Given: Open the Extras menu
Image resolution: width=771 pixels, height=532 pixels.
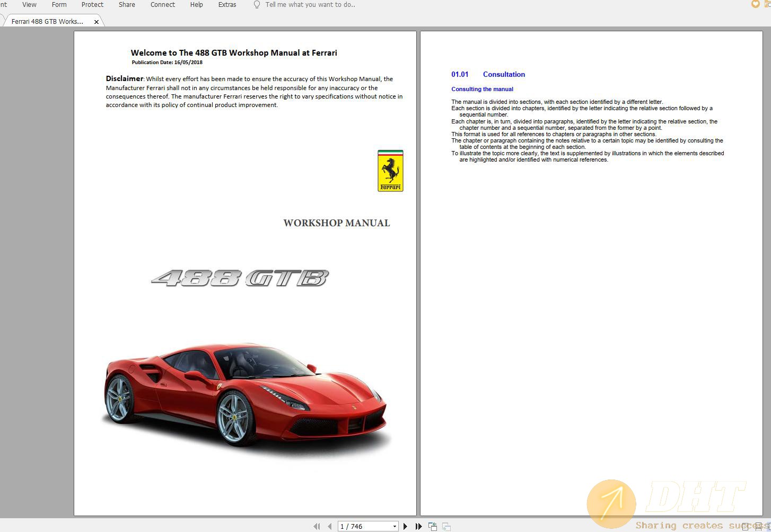Looking at the screenshot, I should 227,5.
